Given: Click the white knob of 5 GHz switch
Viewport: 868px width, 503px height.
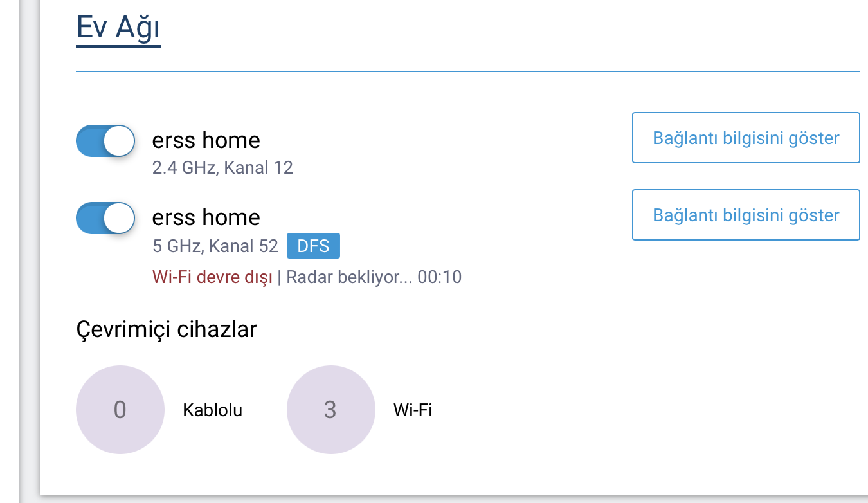Looking at the screenshot, I should 119,218.
